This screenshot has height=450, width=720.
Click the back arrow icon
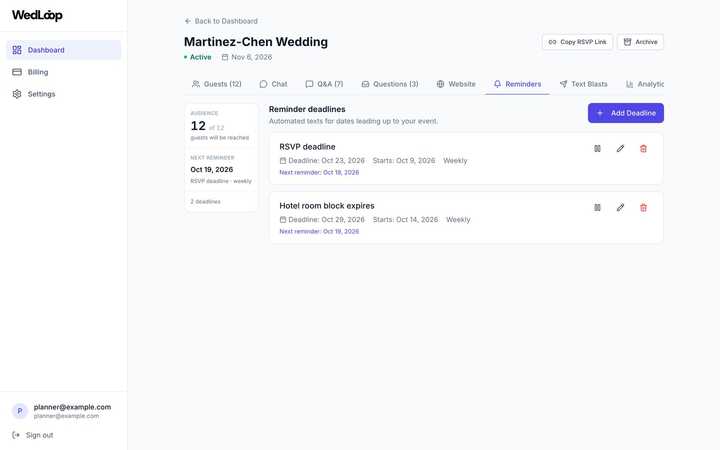tap(187, 21)
